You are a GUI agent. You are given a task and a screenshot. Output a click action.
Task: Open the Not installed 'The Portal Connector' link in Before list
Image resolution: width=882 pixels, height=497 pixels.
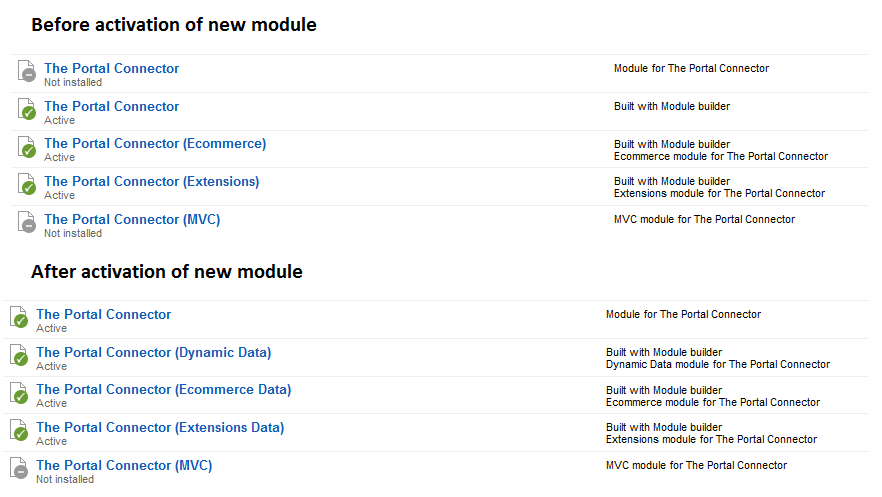111,69
